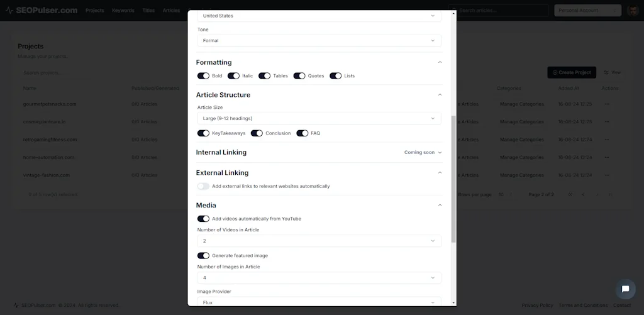
Task: Click the SEOPulser.com logo icon
Action: click(9, 11)
